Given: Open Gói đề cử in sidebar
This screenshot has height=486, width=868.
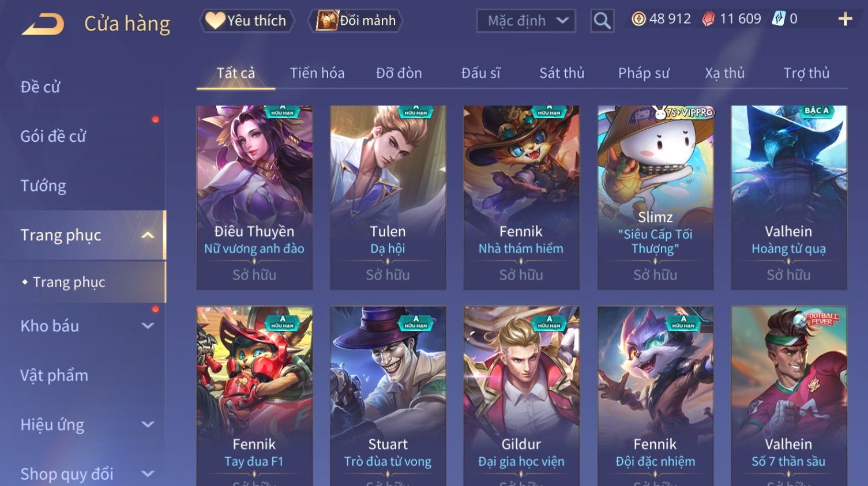Looking at the screenshot, I should (53, 136).
